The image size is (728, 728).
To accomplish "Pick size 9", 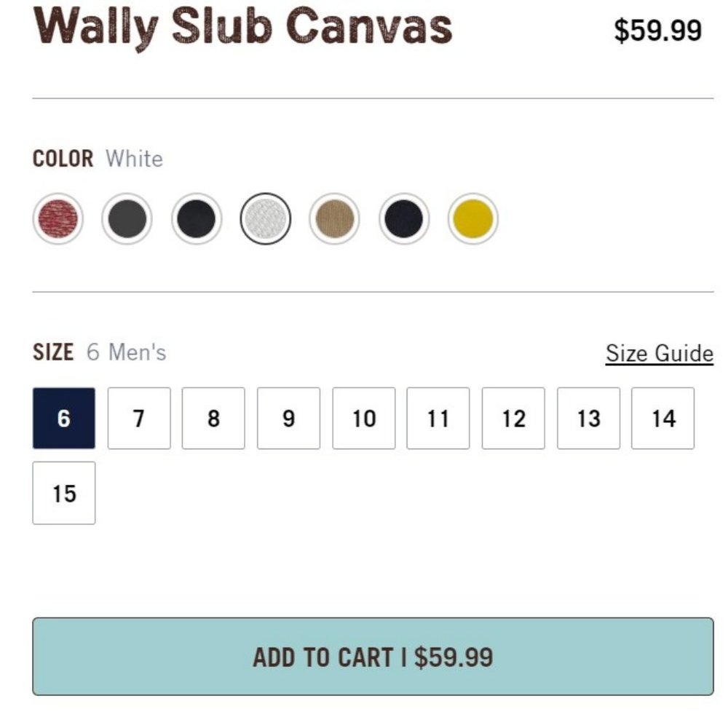I will point(289,418).
